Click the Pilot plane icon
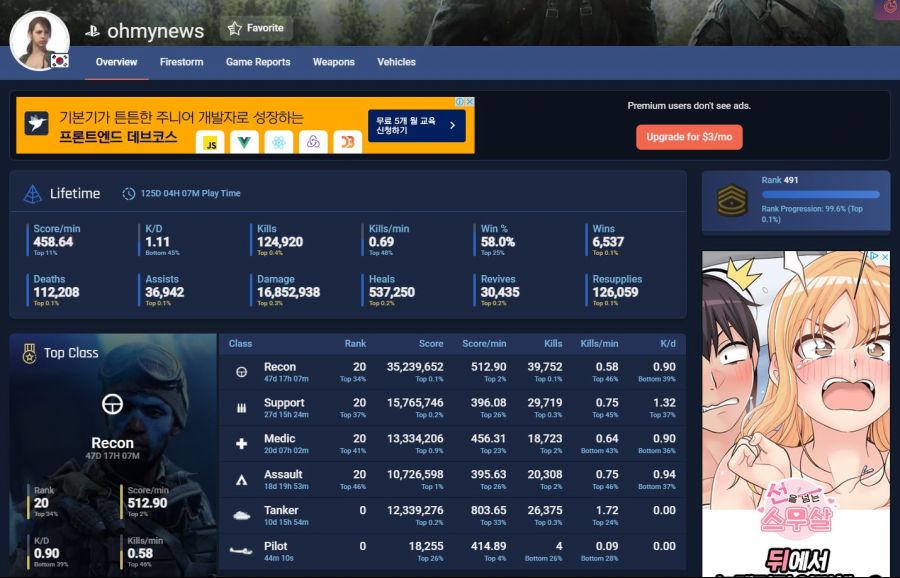Image resolution: width=900 pixels, height=578 pixels. pos(241,550)
